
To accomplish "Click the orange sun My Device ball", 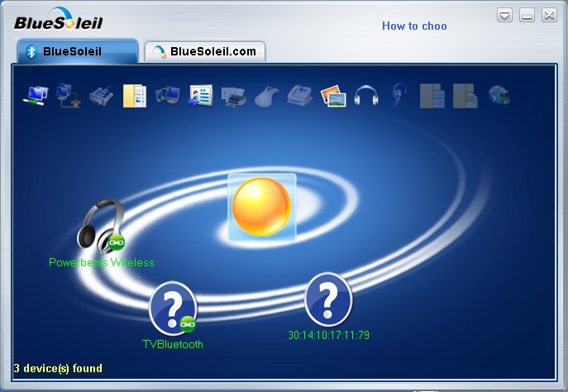I will (x=261, y=207).
